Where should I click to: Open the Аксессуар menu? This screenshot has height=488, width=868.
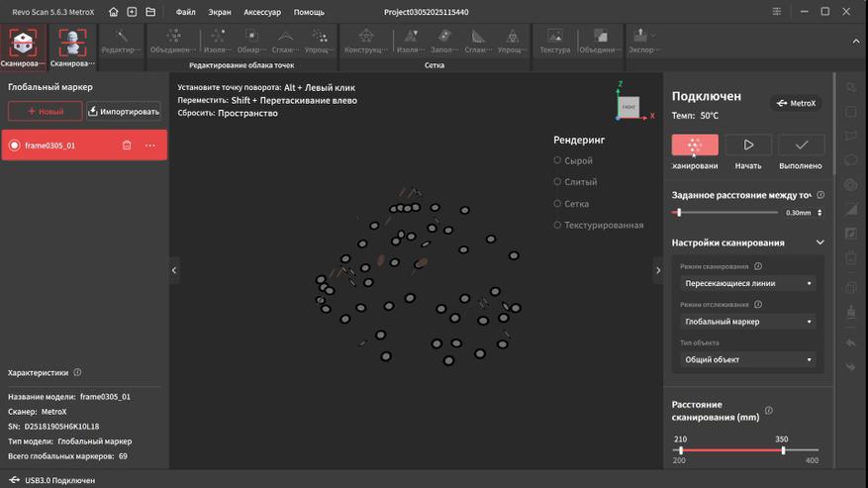point(262,12)
